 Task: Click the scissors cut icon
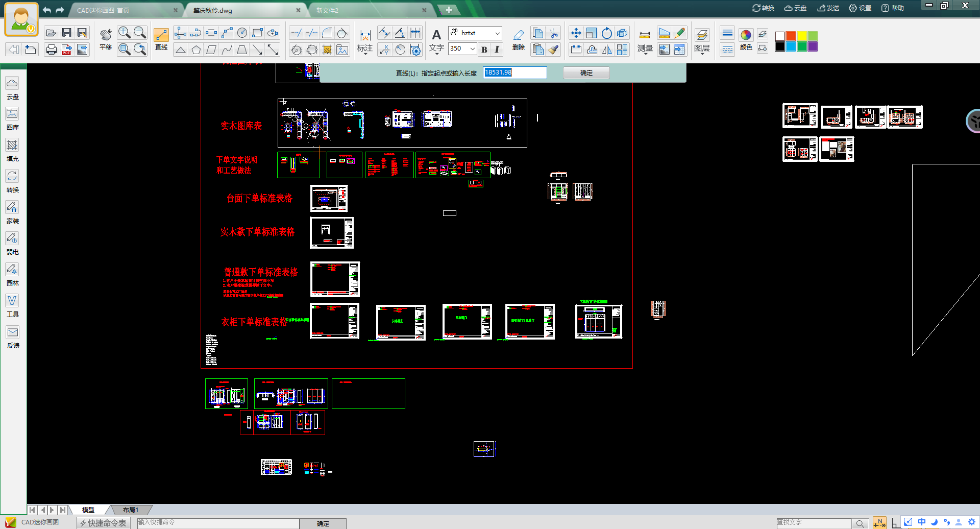point(553,33)
